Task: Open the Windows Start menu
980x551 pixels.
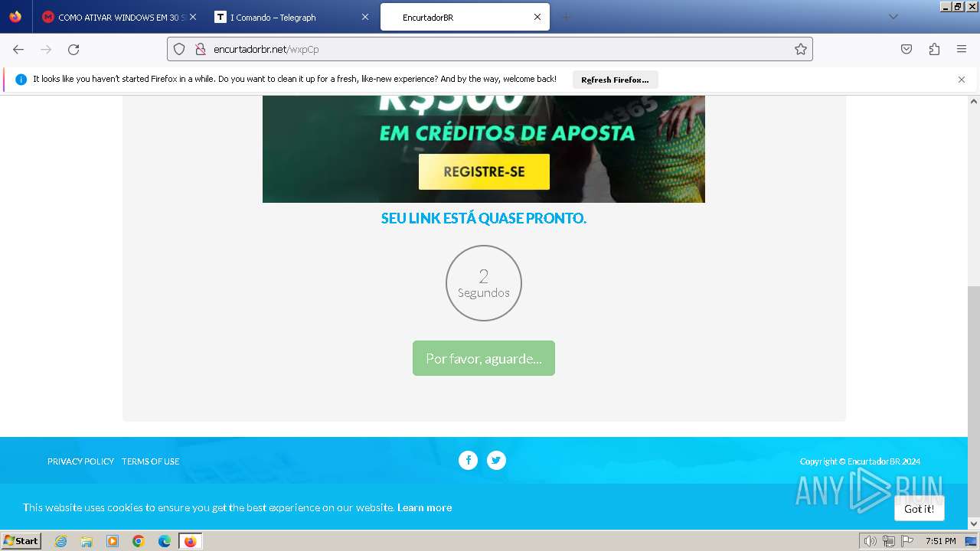Action: point(21,540)
